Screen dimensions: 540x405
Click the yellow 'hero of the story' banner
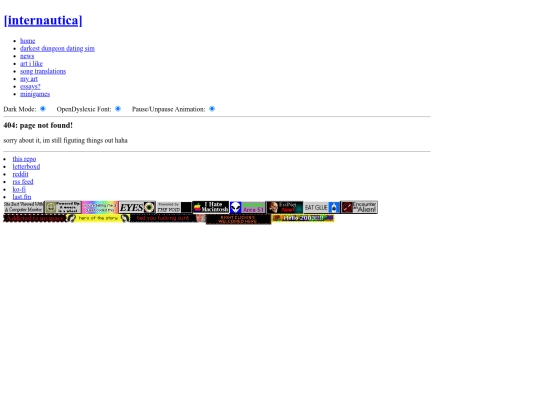98,218
